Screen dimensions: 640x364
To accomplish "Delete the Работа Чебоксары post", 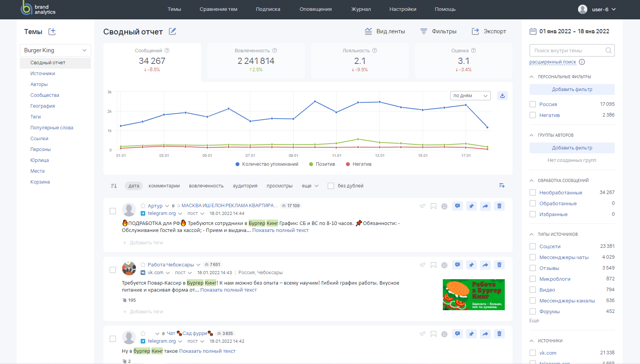I will click(x=499, y=265).
